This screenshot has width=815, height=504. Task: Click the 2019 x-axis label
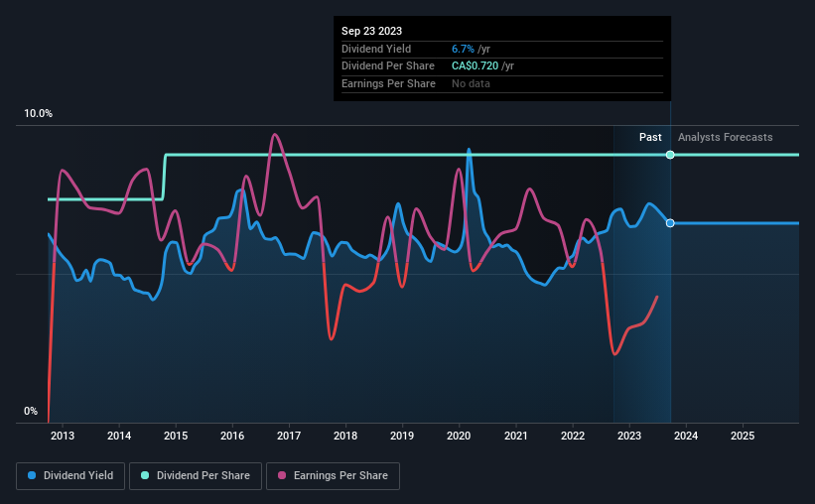click(x=402, y=436)
